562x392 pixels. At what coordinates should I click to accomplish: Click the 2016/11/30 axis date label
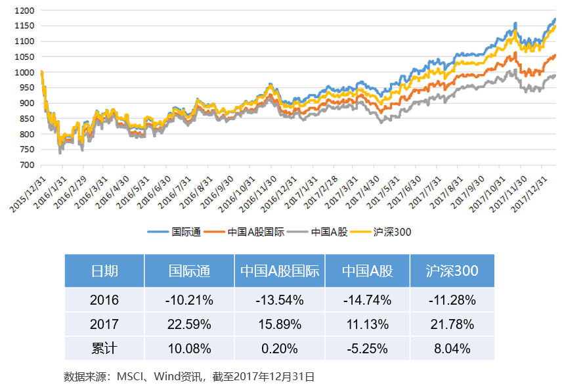tap(258, 194)
